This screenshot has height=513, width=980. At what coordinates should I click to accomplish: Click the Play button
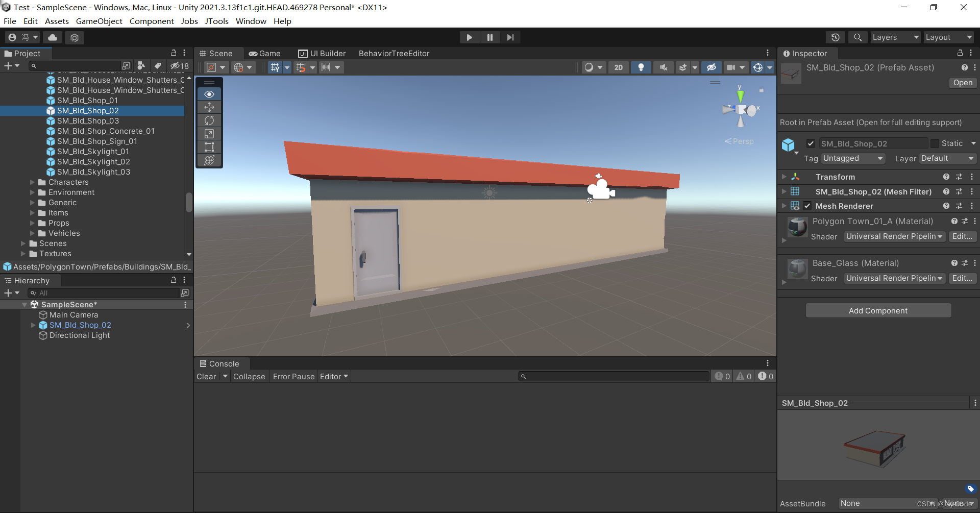click(x=470, y=37)
